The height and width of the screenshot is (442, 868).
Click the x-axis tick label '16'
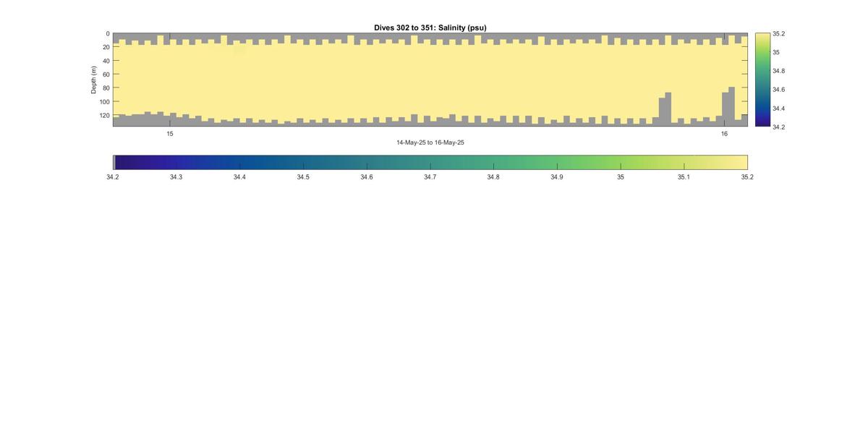[724, 134]
